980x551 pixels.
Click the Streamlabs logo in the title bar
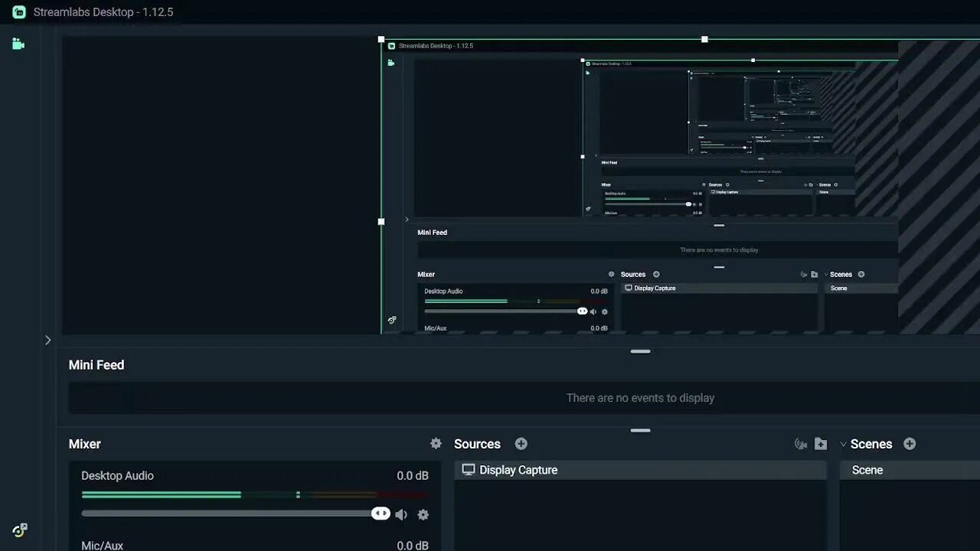19,12
